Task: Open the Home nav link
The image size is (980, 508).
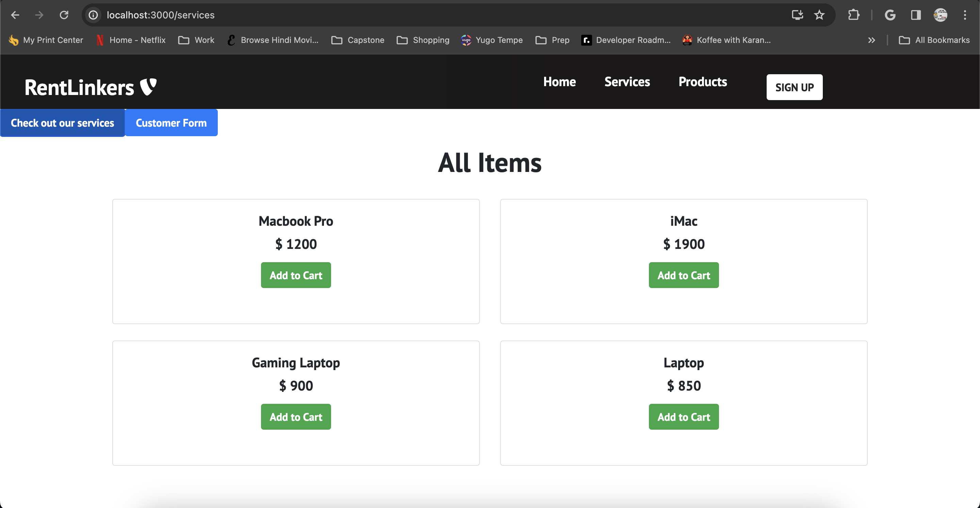Action: click(x=559, y=82)
